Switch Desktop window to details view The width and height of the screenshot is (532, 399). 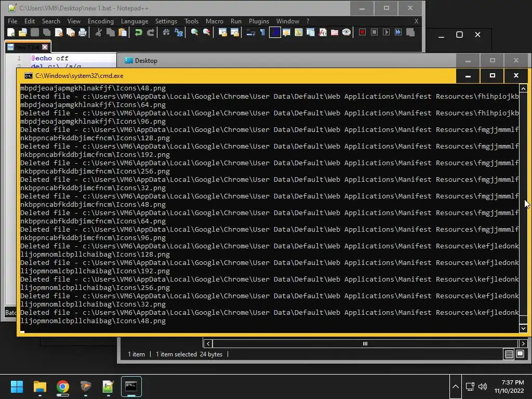point(509,354)
